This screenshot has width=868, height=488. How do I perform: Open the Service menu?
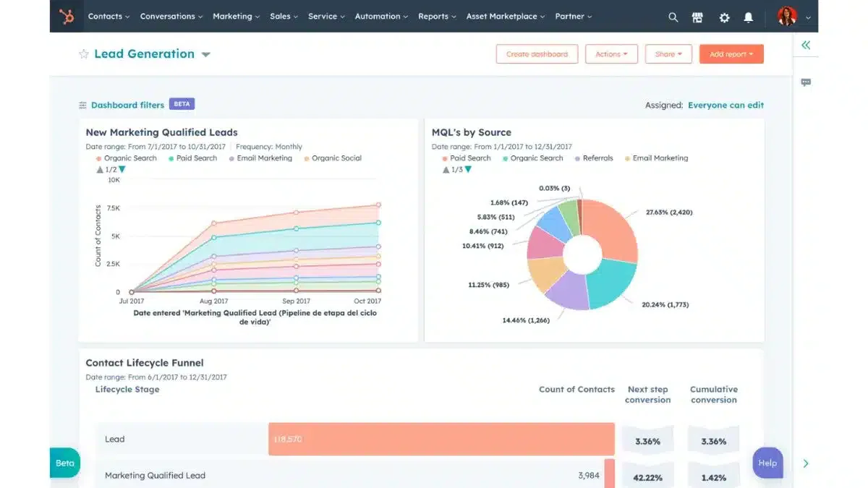click(326, 16)
